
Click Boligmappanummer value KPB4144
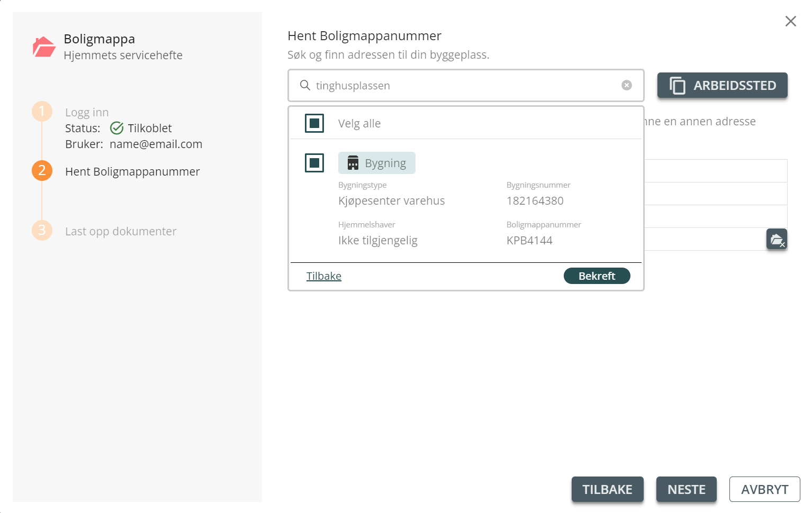[529, 241]
